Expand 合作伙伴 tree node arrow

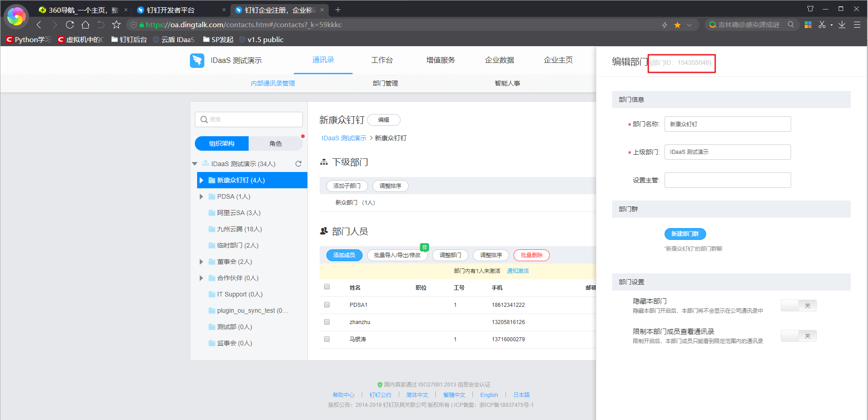click(x=202, y=278)
